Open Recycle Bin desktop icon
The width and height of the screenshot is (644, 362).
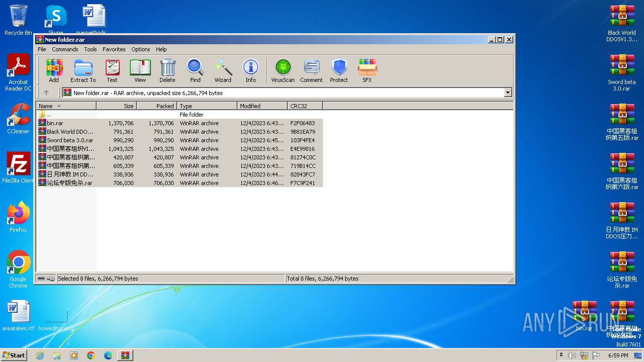coord(18,20)
